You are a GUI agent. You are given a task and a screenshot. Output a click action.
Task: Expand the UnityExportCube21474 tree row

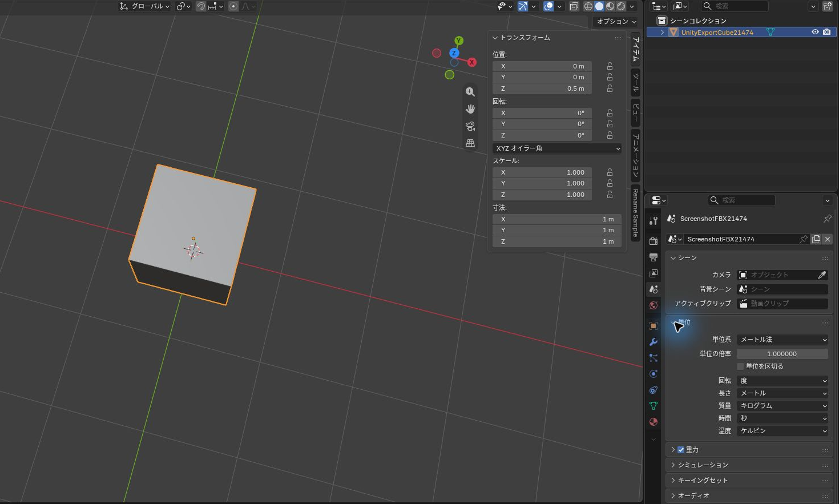tap(662, 33)
